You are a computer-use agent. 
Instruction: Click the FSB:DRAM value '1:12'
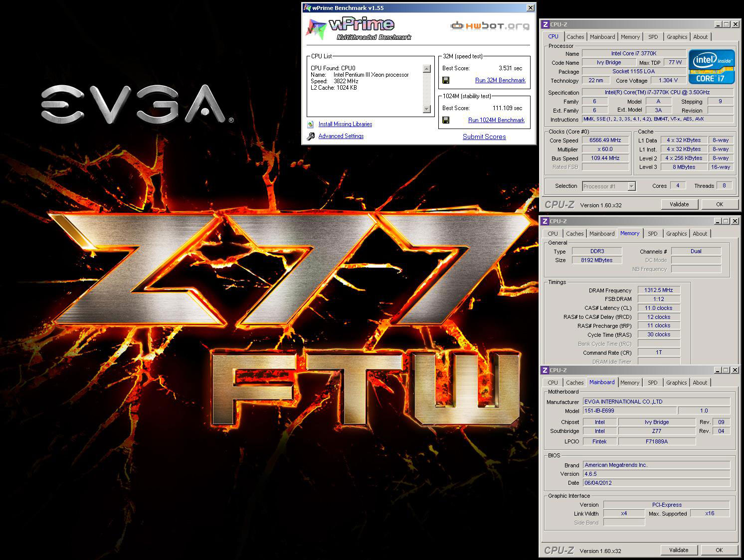point(659,299)
